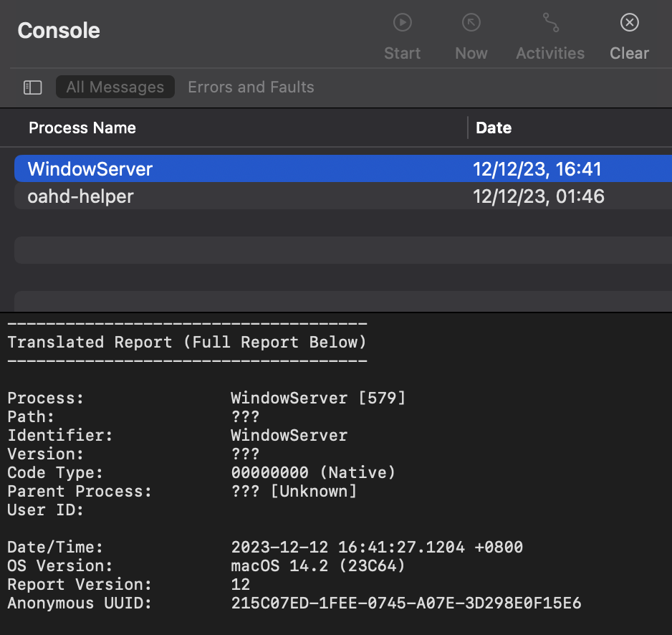
Task: Click the WindowServer [579] process value
Action: pos(318,398)
